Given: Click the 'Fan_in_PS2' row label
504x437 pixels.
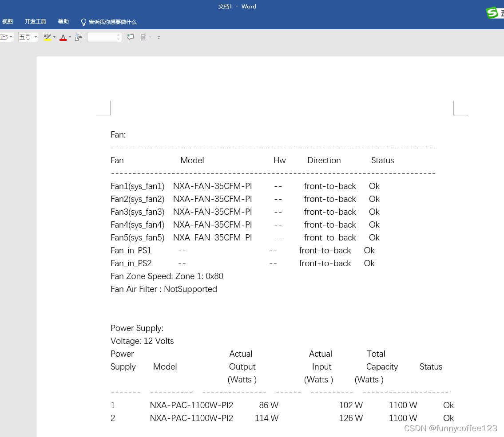Looking at the screenshot, I should coord(131,263).
